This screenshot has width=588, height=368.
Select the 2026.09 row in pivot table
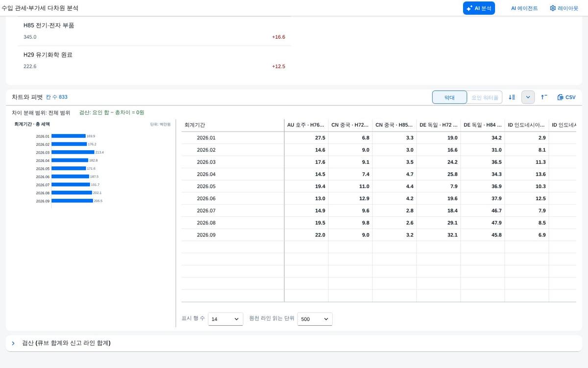[379, 235]
